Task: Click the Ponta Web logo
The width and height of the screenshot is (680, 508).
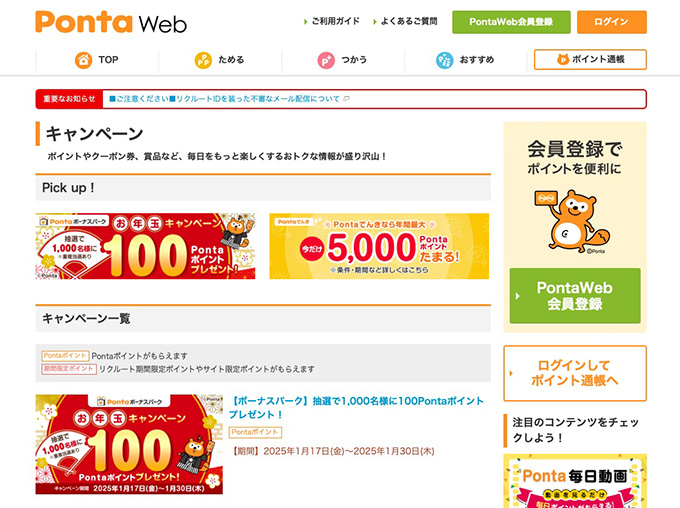Action: click(111, 22)
